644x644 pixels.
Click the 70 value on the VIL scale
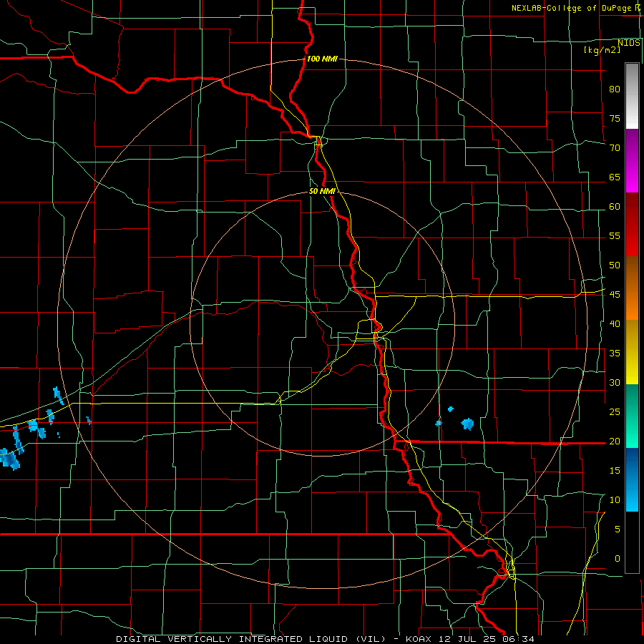coord(615,148)
